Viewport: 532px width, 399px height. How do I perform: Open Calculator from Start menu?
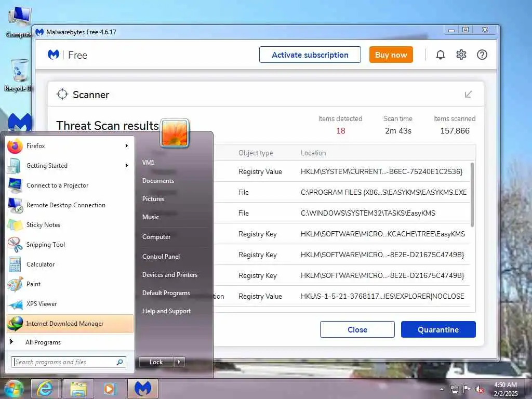point(70,264)
